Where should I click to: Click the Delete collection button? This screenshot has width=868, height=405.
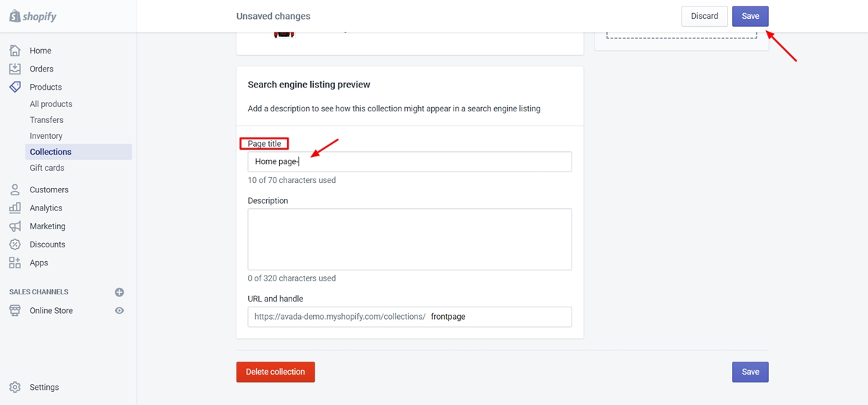[276, 372]
